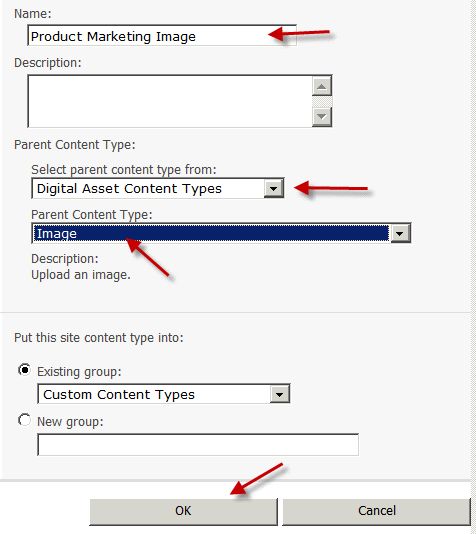The height and width of the screenshot is (534, 476).
Task: Click OK to create the content type
Action: (184, 511)
